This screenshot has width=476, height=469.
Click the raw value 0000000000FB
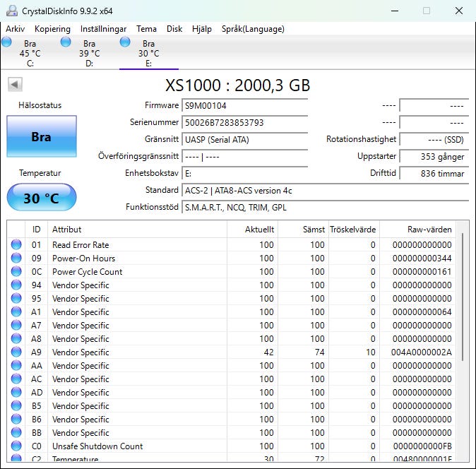[x=422, y=446]
